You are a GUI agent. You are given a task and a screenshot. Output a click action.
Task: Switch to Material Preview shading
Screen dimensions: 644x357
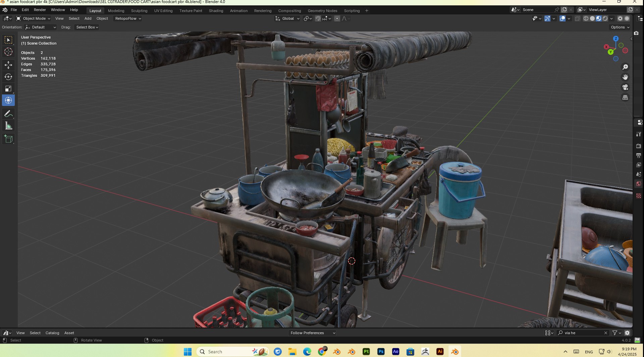[599, 18]
